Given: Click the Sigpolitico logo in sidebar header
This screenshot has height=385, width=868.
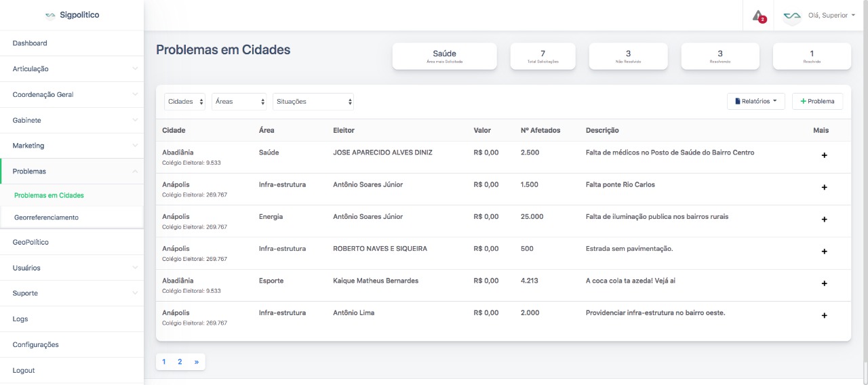Looking at the screenshot, I should click(72, 15).
